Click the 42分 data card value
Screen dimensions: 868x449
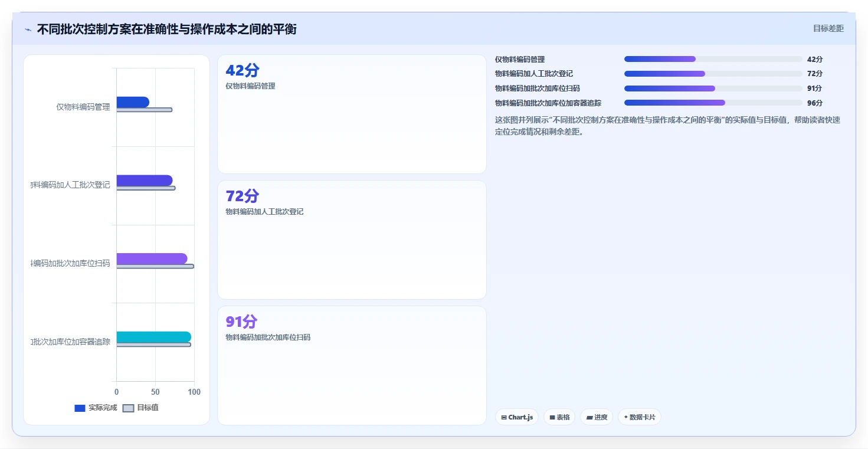tap(243, 70)
